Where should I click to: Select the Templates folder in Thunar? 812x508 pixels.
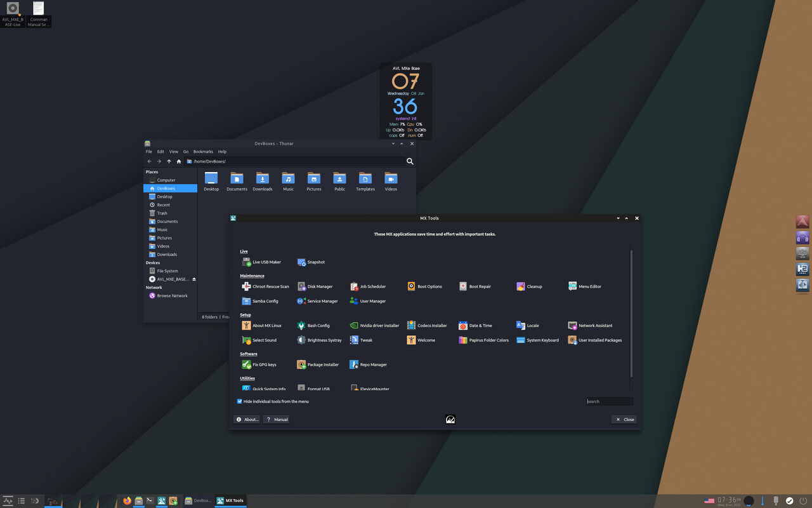coord(365,182)
